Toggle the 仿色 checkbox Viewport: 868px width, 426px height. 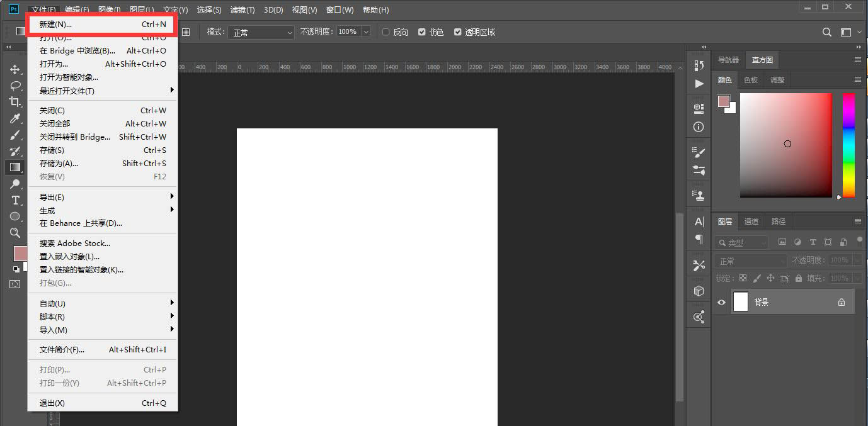422,32
